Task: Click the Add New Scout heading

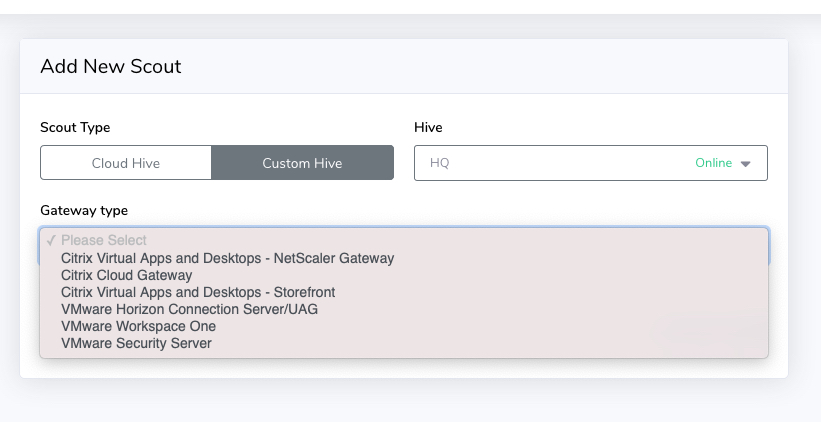Action: (111, 66)
